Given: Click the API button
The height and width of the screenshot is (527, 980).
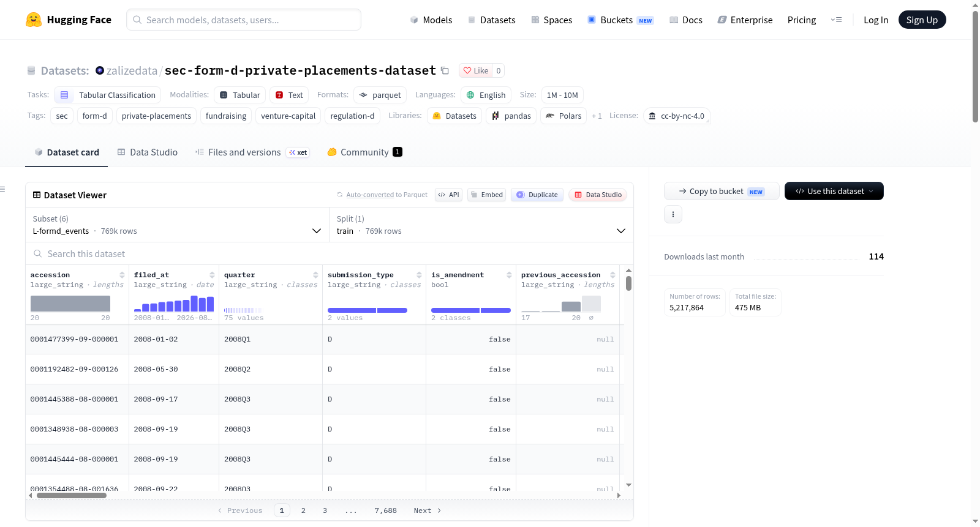Looking at the screenshot, I should tap(448, 195).
